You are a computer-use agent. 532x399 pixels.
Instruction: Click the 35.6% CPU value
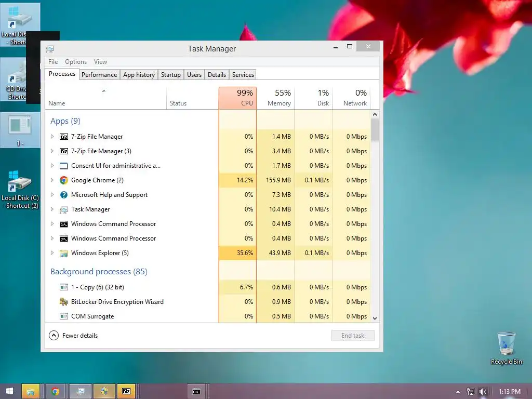245,253
